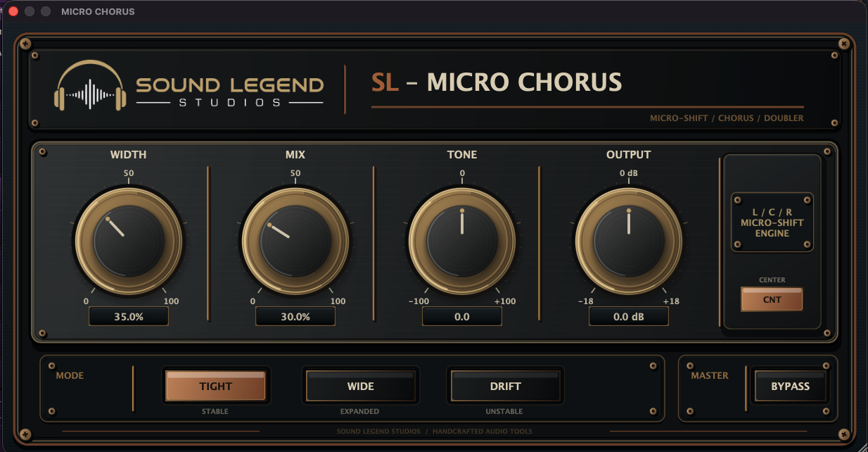The height and width of the screenshot is (452, 868).
Task: Click the -100 mark on the TONE scale
Action: (420, 301)
